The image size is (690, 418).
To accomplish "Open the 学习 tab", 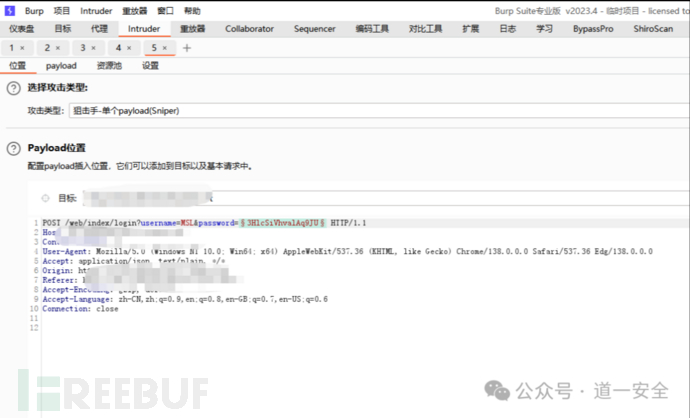I will pos(544,29).
